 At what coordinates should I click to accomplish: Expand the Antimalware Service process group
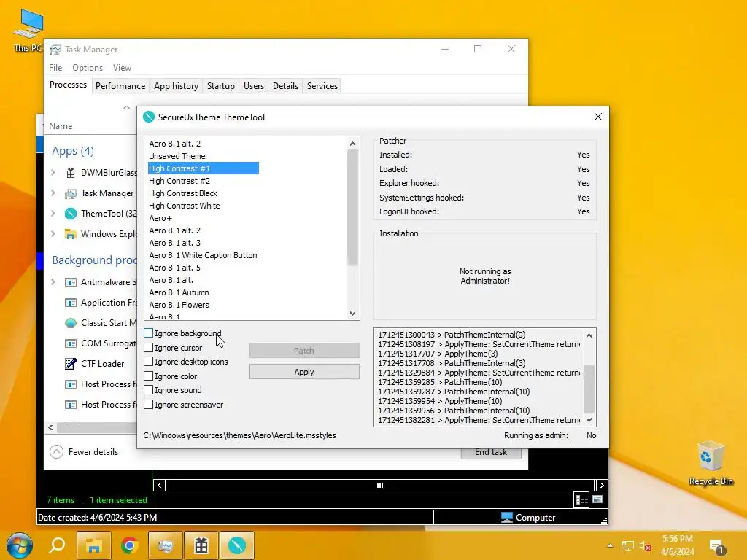tap(53, 282)
